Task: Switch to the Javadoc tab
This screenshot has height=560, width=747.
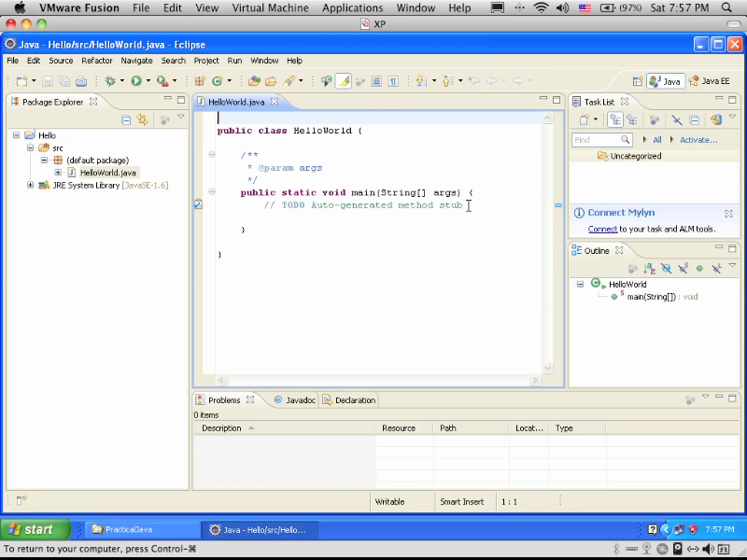Action: (295, 400)
